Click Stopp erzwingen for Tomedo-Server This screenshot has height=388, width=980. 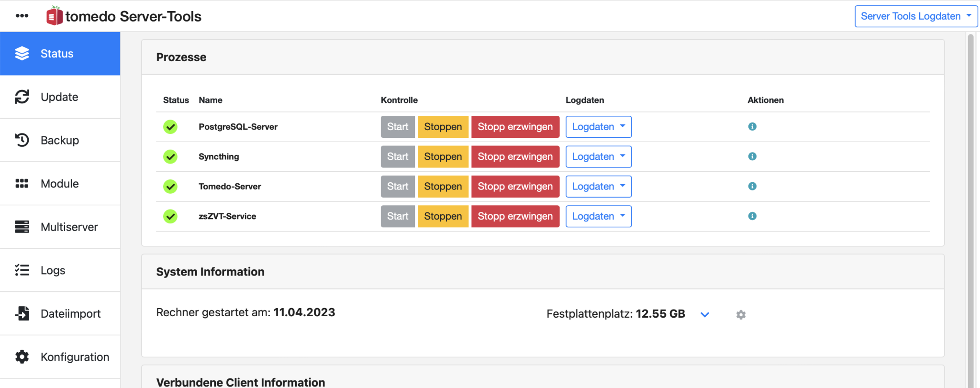[x=515, y=187]
